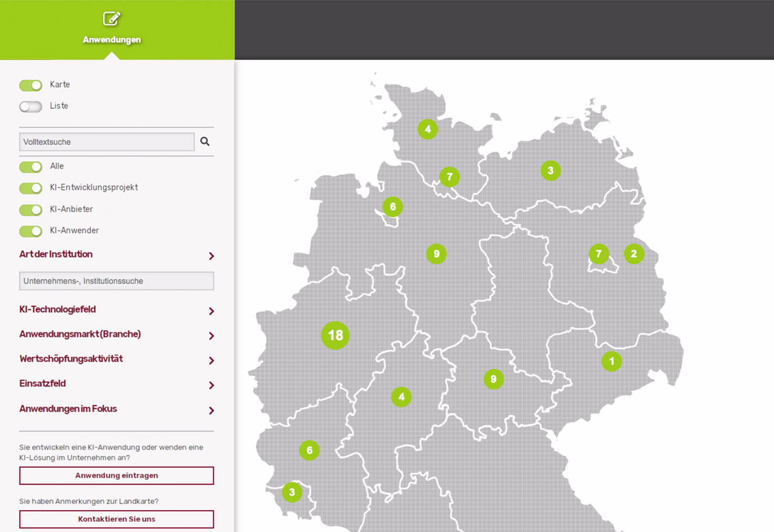Toggle the Karte view switch

(x=30, y=85)
